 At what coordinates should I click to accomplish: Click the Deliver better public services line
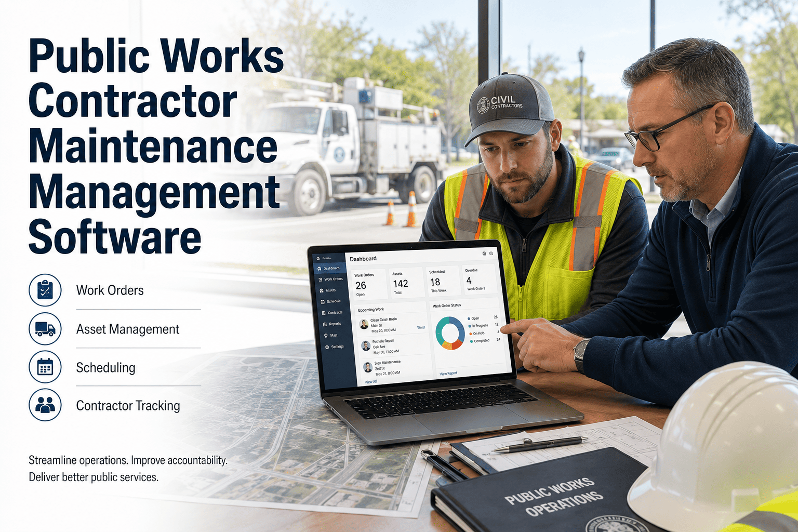click(x=94, y=477)
